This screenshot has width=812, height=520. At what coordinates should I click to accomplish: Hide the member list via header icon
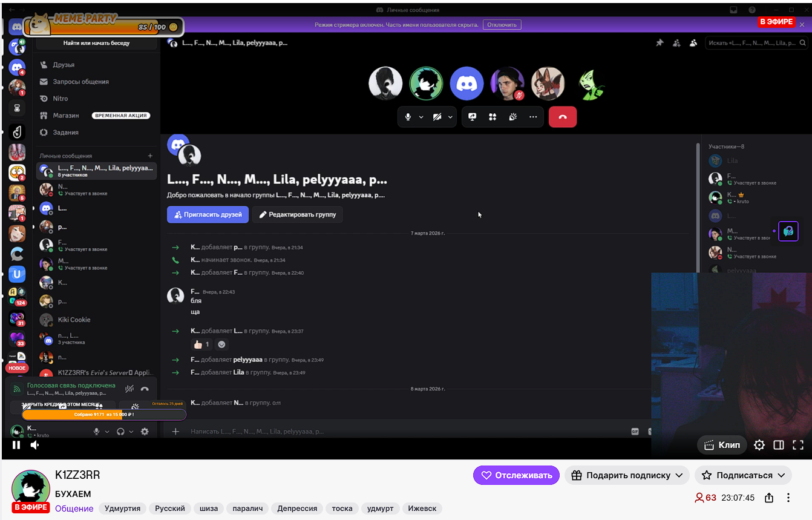[x=693, y=43]
